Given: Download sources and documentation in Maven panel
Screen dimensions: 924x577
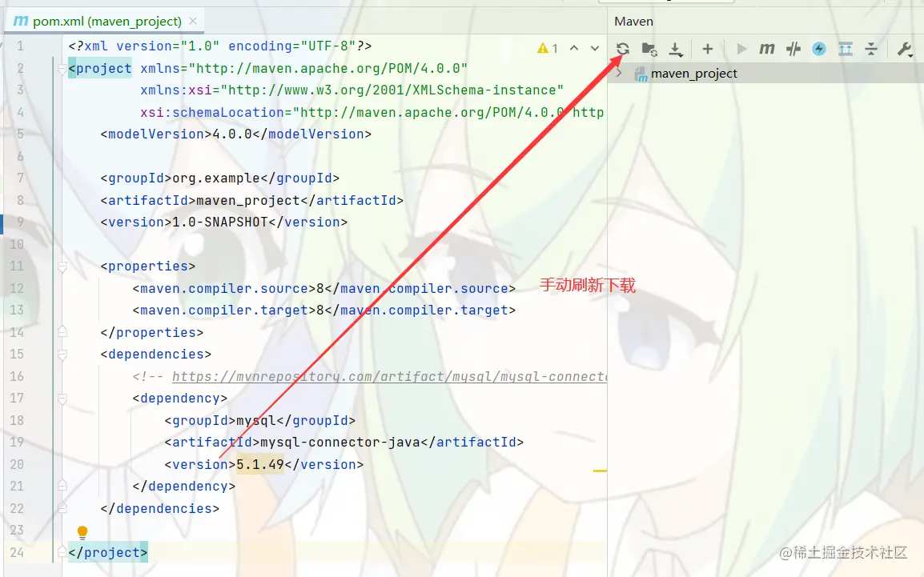Looking at the screenshot, I should pos(675,49).
